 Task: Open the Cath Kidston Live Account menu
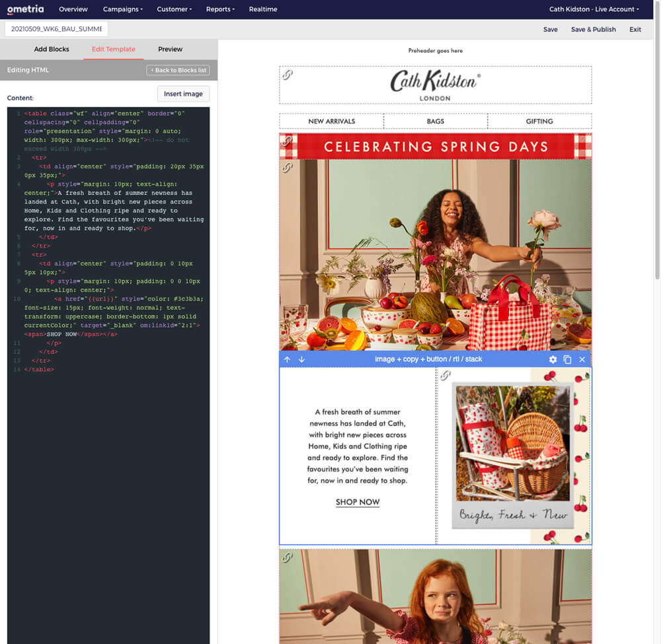(x=594, y=9)
